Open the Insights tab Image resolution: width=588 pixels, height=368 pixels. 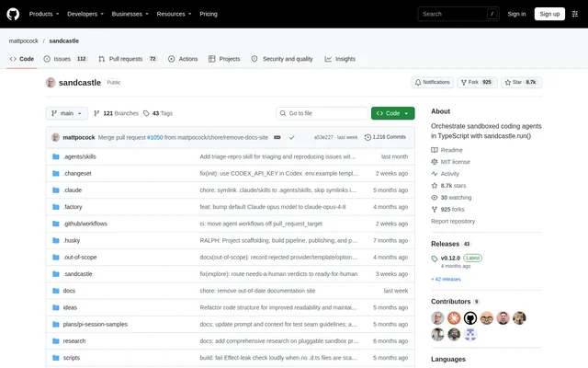[x=340, y=59]
